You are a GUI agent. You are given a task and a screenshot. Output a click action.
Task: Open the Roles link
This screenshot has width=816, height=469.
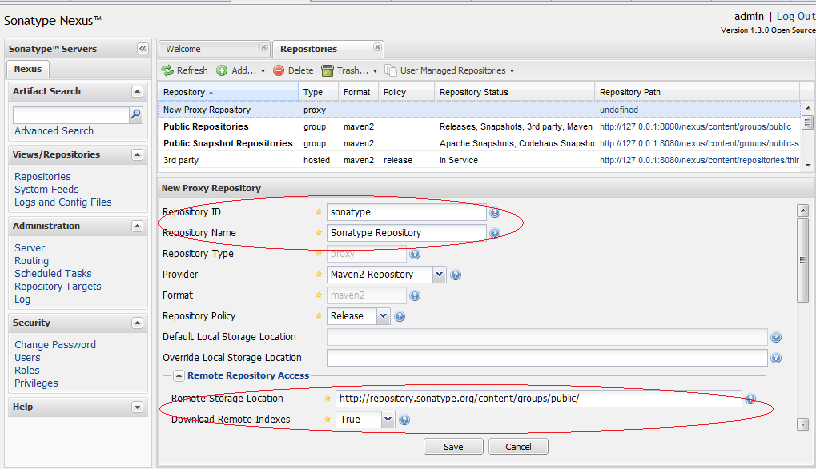(27, 370)
